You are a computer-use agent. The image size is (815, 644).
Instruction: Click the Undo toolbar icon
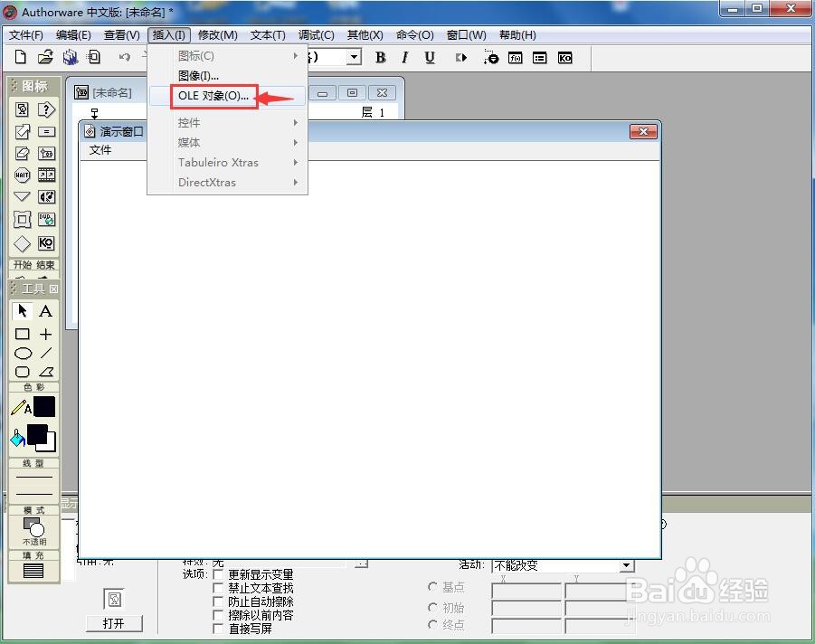tap(124, 57)
